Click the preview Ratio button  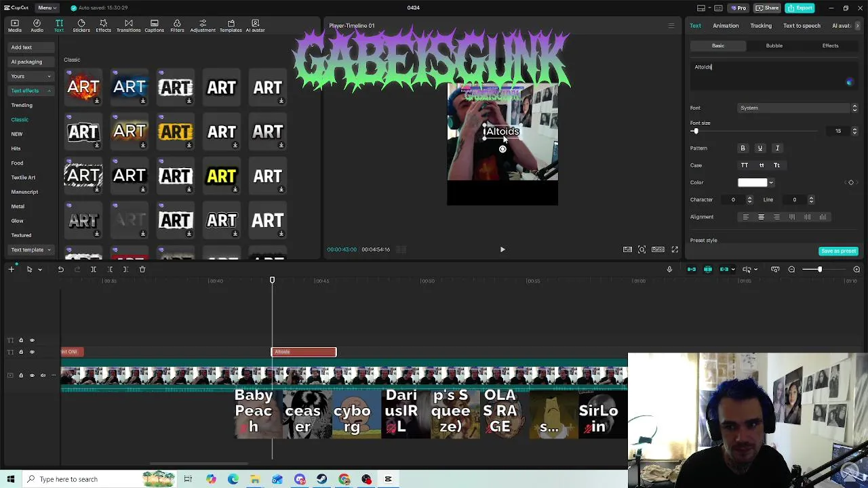[x=658, y=249]
